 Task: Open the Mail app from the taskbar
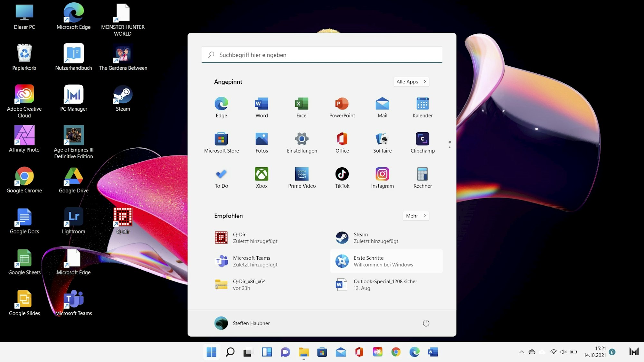[341, 352]
